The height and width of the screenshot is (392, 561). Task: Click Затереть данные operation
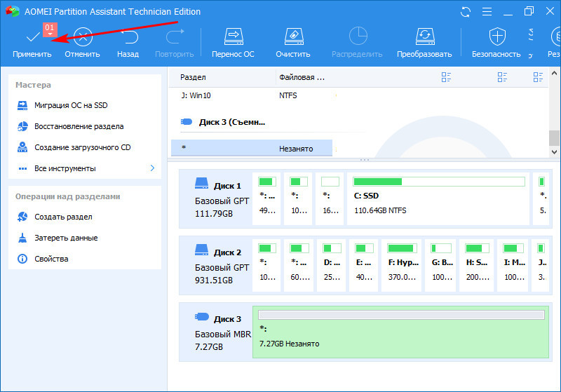coord(58,238)
